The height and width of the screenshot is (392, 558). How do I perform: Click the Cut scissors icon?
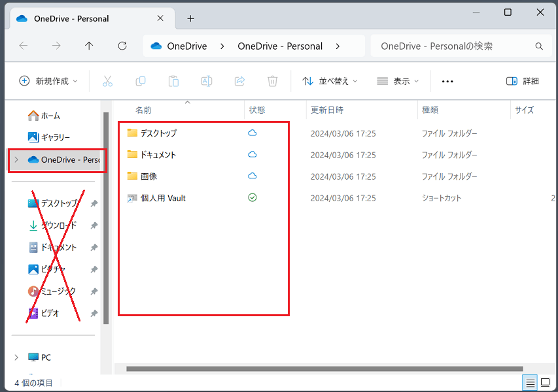tap(107, 82)
